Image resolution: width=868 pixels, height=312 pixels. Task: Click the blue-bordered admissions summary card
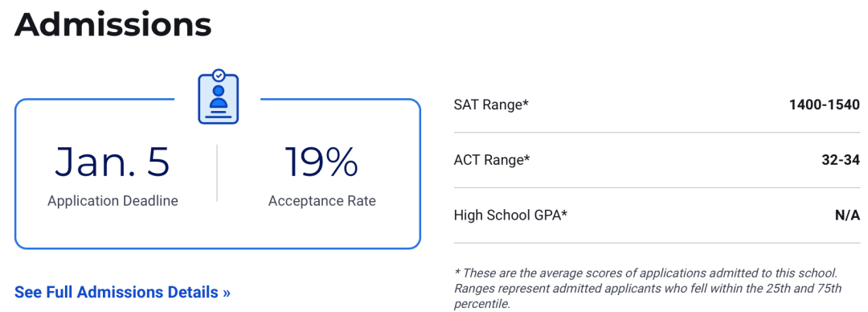(218, 174)
